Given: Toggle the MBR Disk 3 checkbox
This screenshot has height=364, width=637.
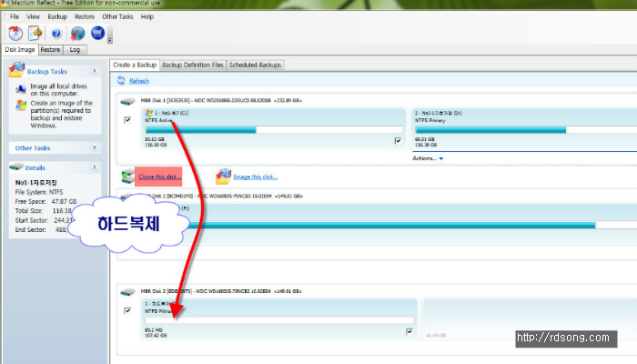Looking at the screenshot, I should tap(127, 310).
